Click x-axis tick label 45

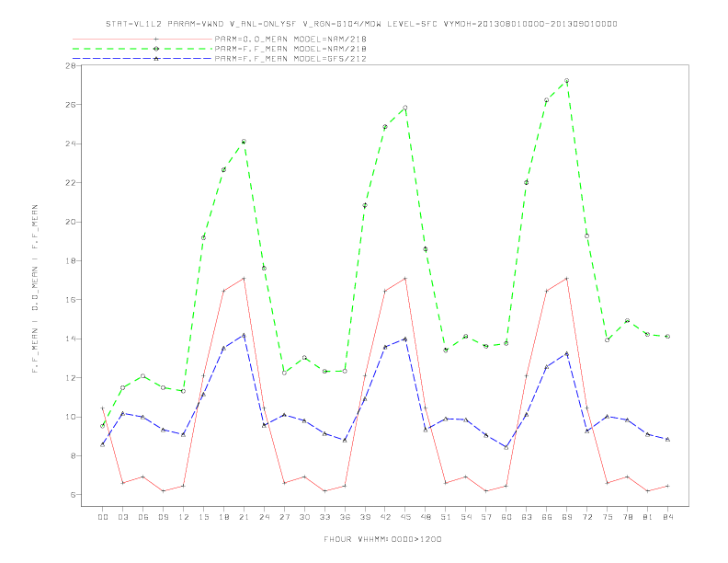click(405, 517)
